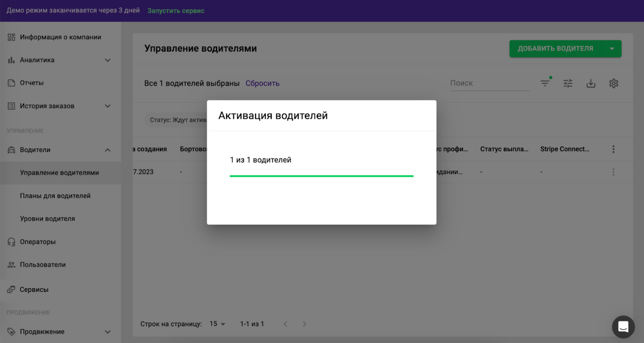This screenshot has height=343, width=644.
Task: Click the filter list icon with green dot
Action: pos(545,83)
